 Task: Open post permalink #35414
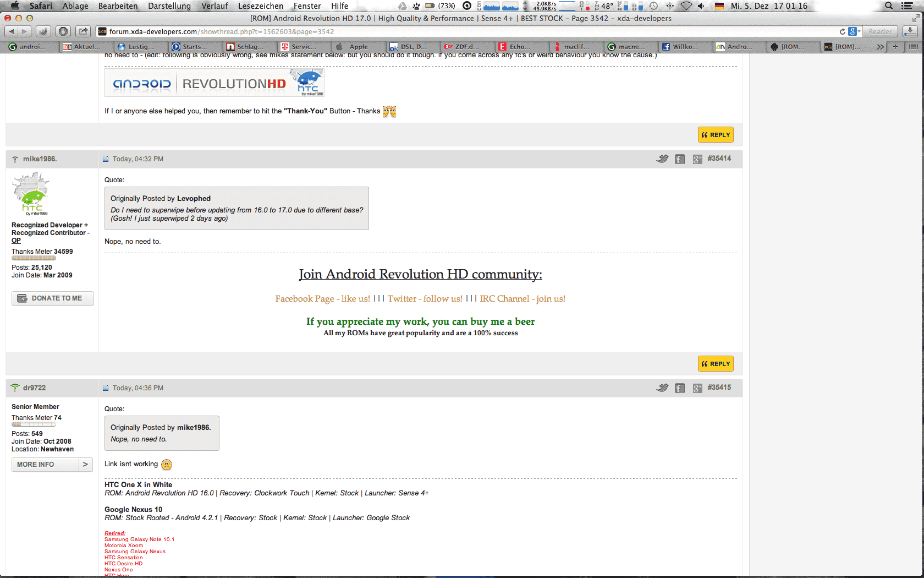click(x=719, y=159)
